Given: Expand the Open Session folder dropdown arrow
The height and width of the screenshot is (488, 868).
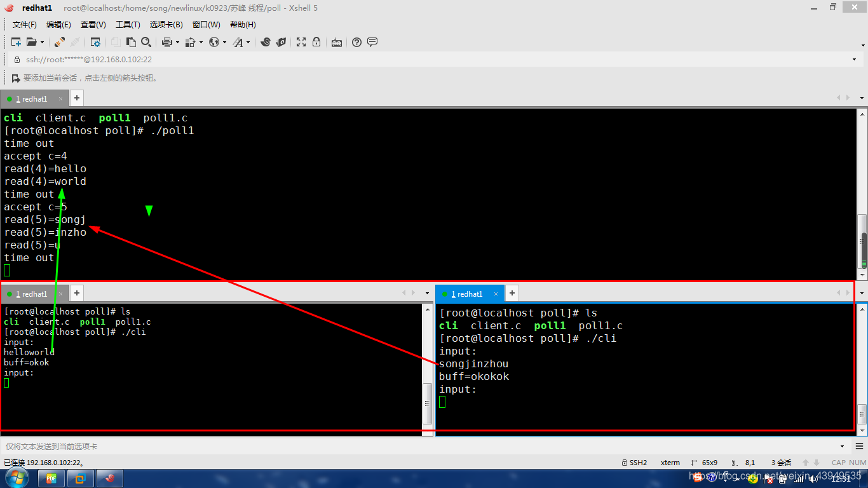Looking at the screenshot, I should click(42, 43).
